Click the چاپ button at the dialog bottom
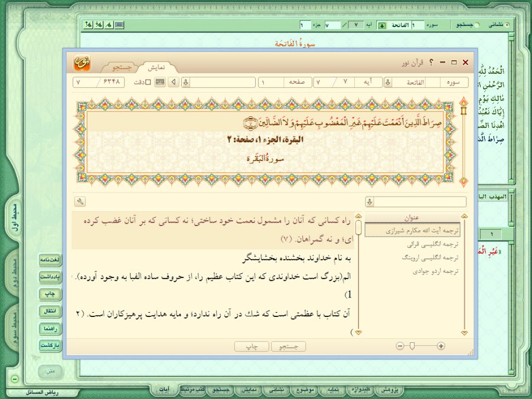The image size is (532, 399). pos(252,346)
